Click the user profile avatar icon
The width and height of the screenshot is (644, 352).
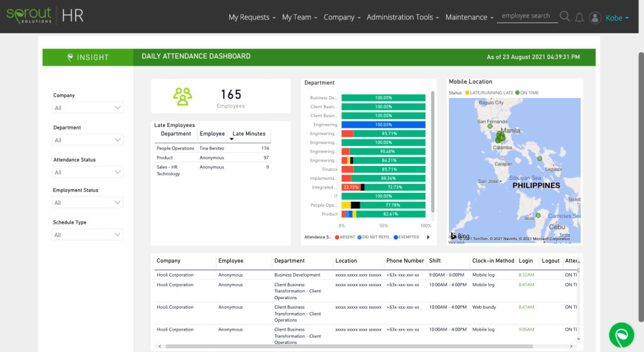pos(595,18)
